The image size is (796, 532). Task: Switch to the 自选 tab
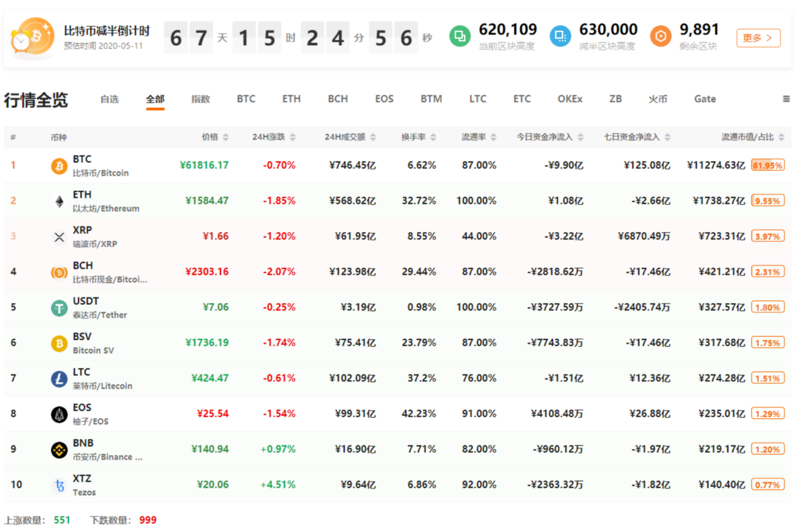[x=109, y=99]
